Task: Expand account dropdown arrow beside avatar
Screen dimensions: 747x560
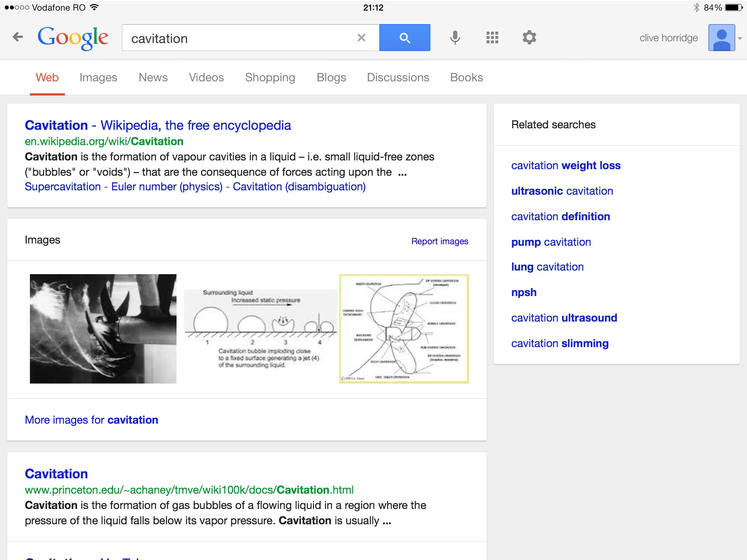Action: click(740, 38)
